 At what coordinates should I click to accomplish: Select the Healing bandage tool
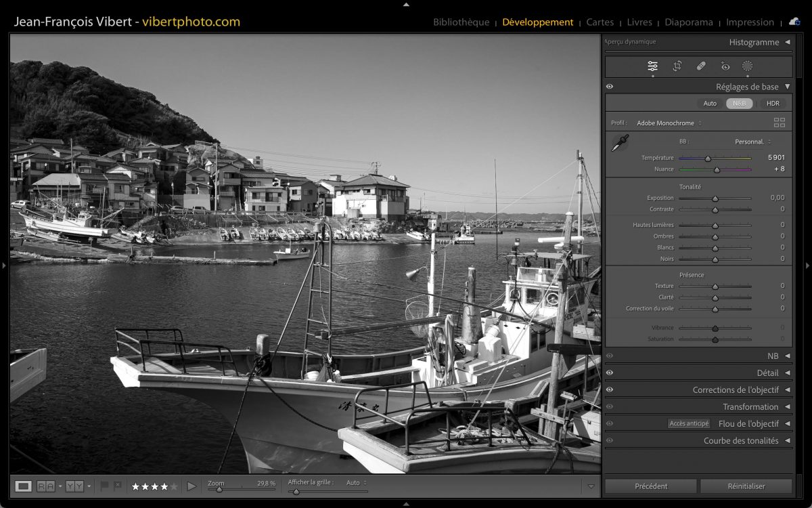click(701, 66)
